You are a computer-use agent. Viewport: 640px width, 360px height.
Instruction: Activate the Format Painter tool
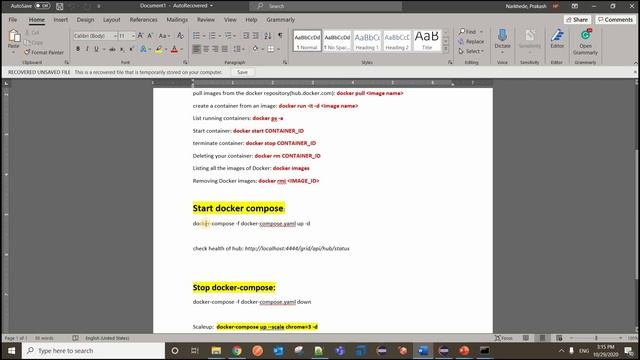44,52
